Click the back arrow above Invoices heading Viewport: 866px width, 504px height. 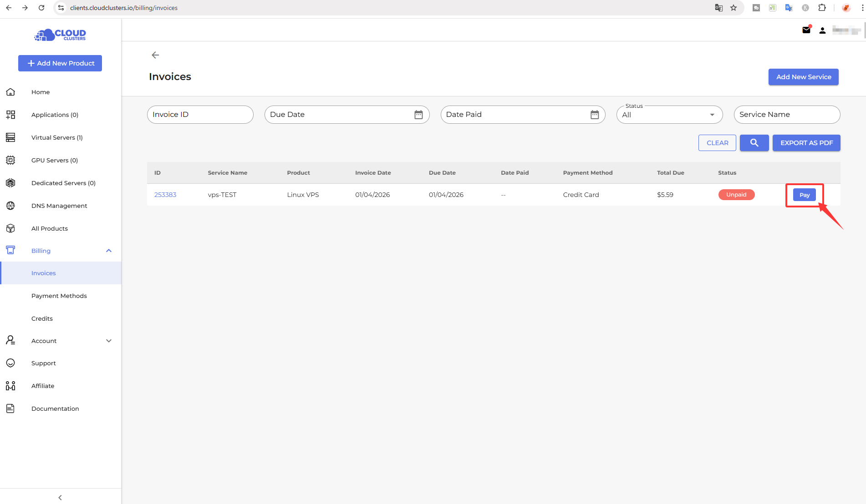(155, 55)
